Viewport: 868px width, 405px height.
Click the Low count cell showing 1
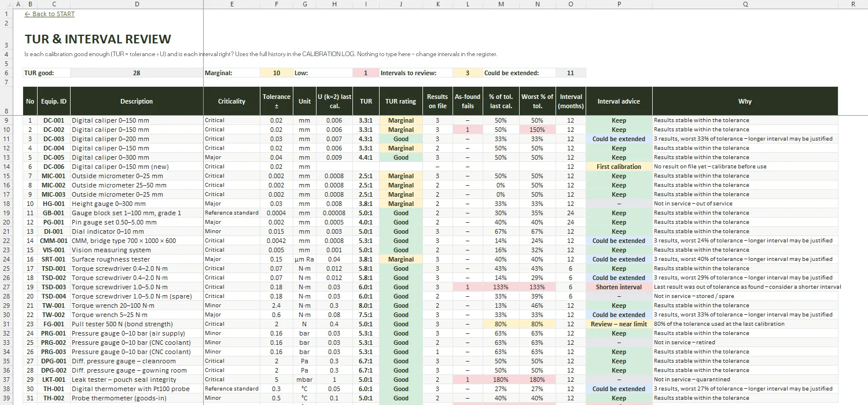366,73
